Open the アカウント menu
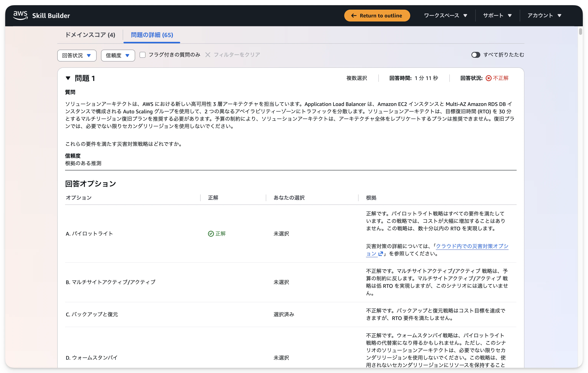 point(544,16)
